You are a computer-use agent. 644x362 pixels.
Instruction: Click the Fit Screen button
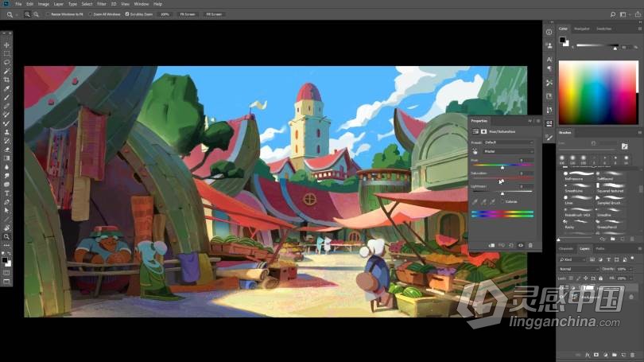[x=188, y=14]
